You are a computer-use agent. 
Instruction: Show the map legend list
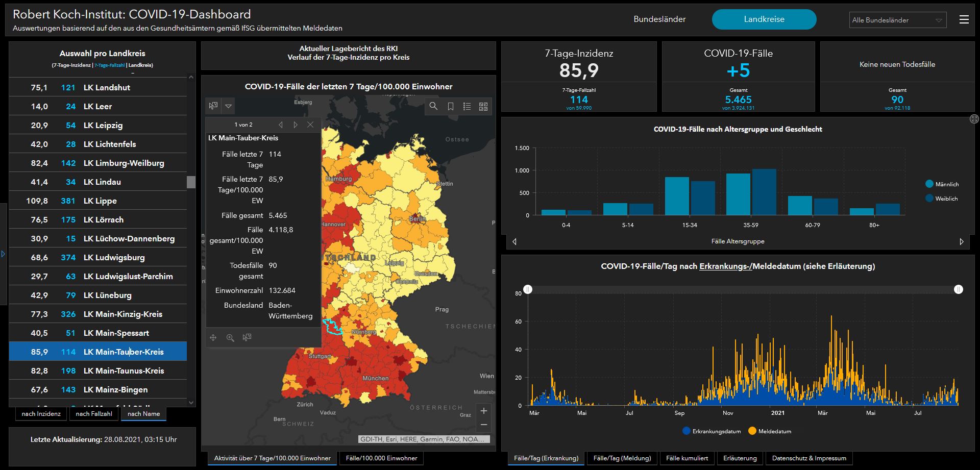coord(467,106)
